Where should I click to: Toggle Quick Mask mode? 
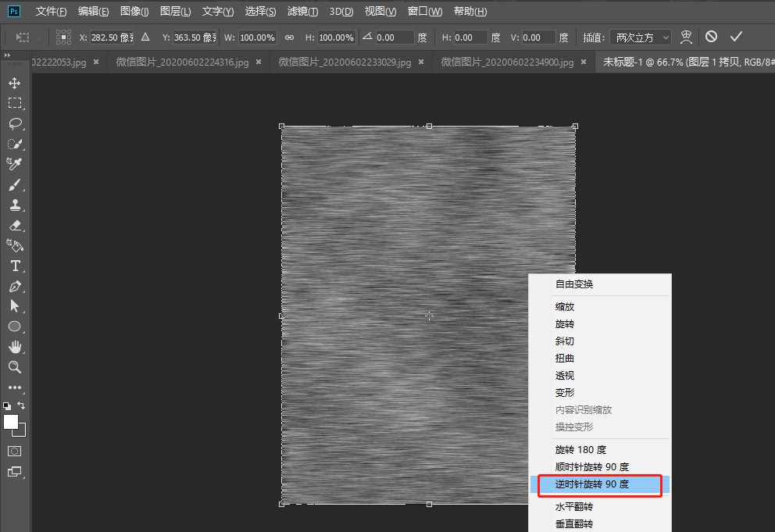[15, 451]
